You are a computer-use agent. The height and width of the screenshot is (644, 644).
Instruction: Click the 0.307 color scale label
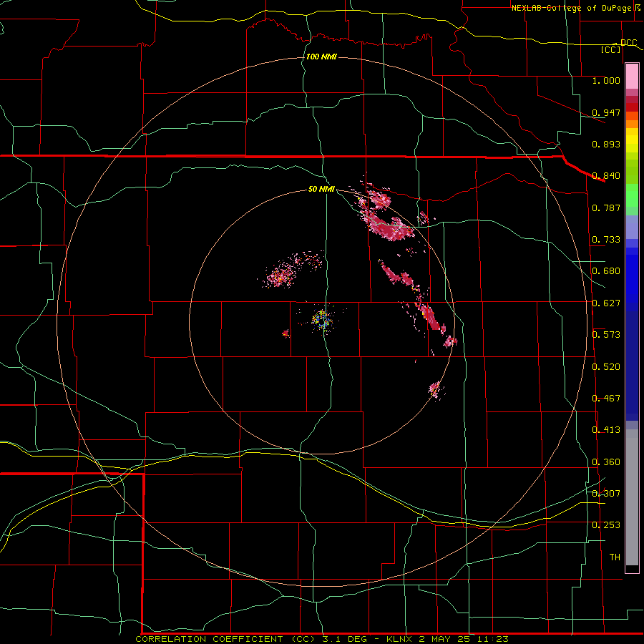click(606, 494)
